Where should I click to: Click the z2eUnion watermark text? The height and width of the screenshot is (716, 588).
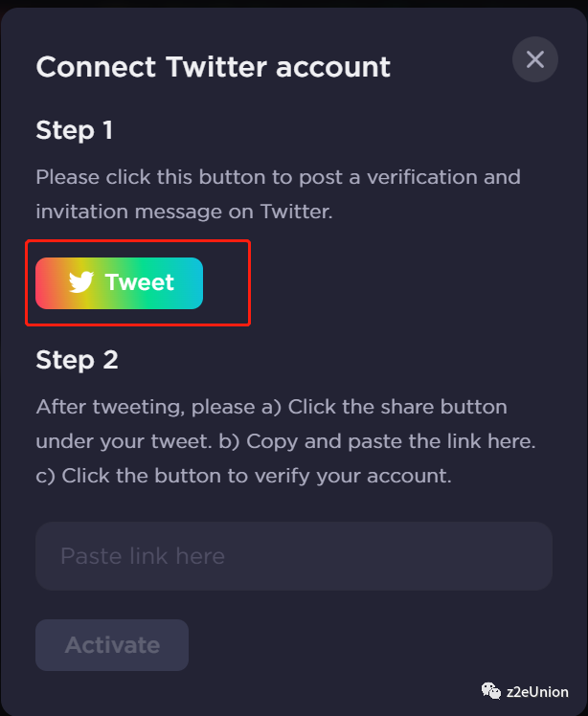(x=540, y=691)
